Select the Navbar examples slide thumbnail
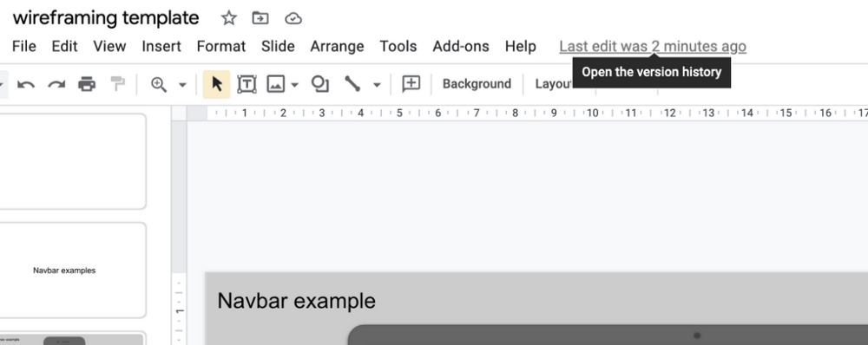Viewport: 868px width, 345px height. coord(73,270)
